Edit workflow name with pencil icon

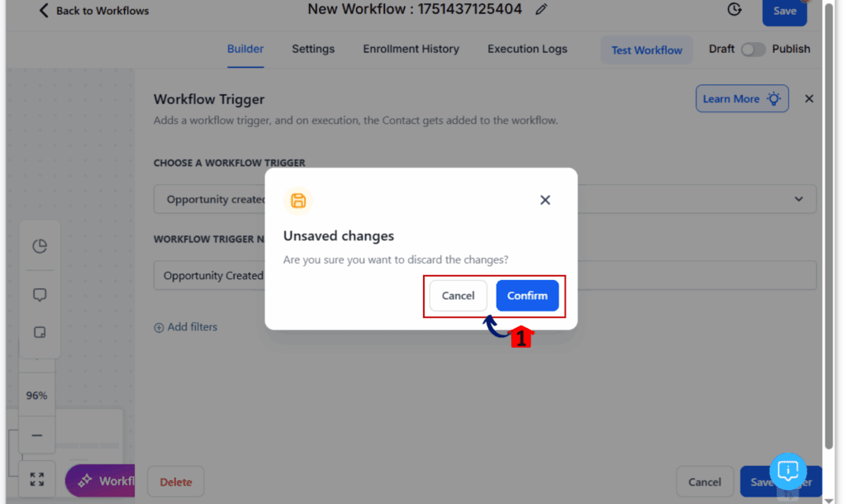(x=541, y=9)
